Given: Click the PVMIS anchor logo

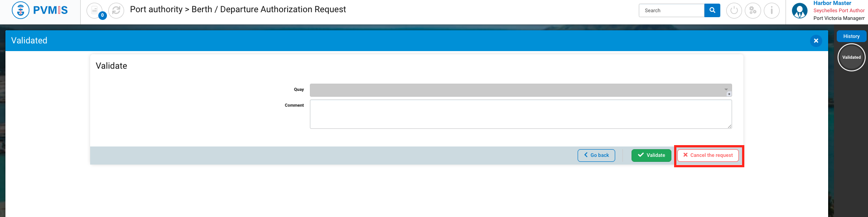Looking at the screenshot, I should click(20, 10).
